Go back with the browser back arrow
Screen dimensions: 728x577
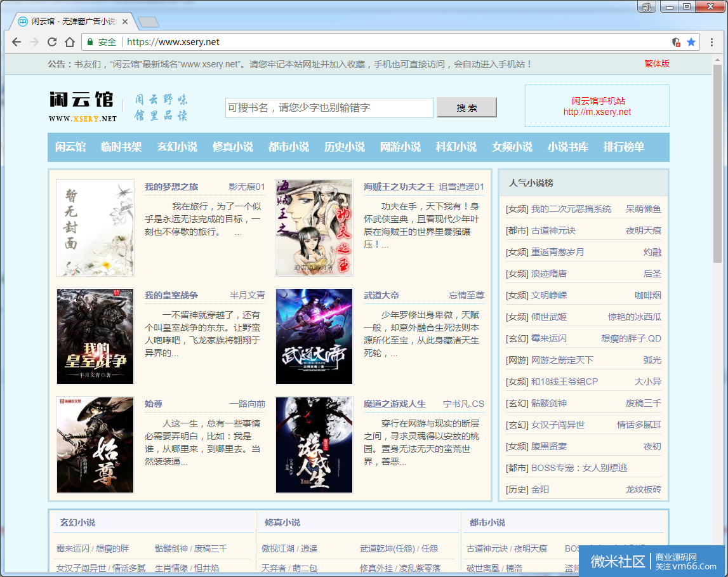pyautogui.click(x=17, y=43)
